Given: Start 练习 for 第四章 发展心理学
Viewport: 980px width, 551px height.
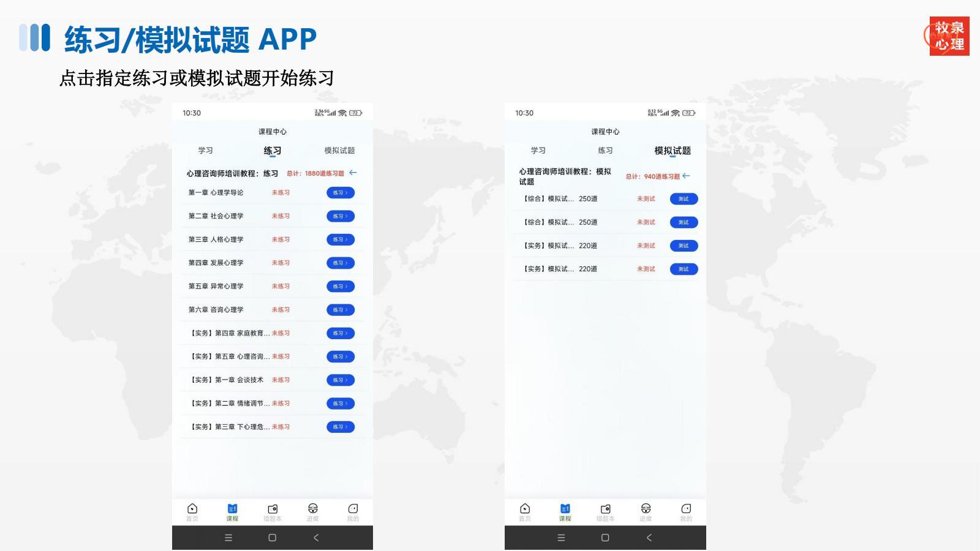Looking at the screenshot, I should coord(340,263).
